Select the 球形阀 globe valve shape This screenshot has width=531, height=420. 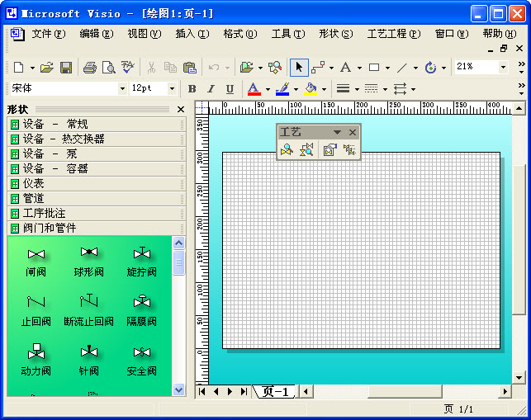(x=88, y=261)
